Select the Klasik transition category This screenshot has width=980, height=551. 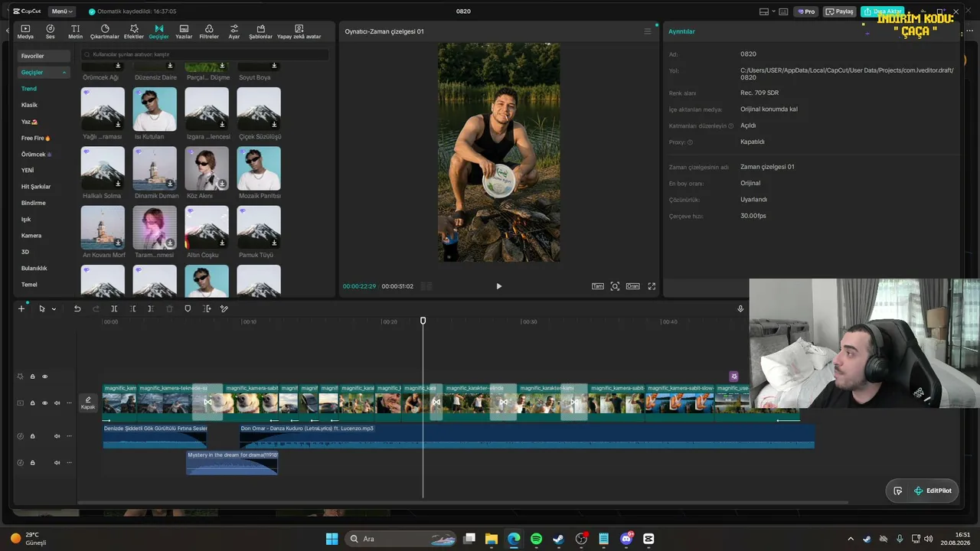29,105
